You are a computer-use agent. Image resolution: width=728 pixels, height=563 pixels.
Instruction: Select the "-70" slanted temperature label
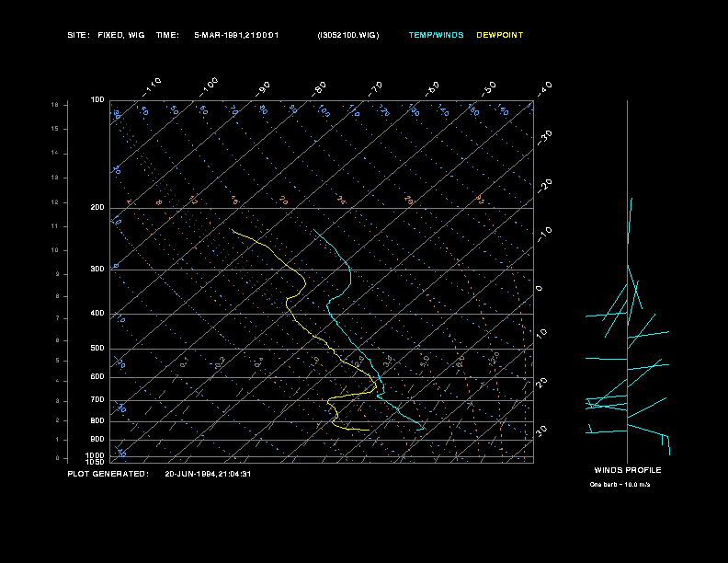[375, 89]
